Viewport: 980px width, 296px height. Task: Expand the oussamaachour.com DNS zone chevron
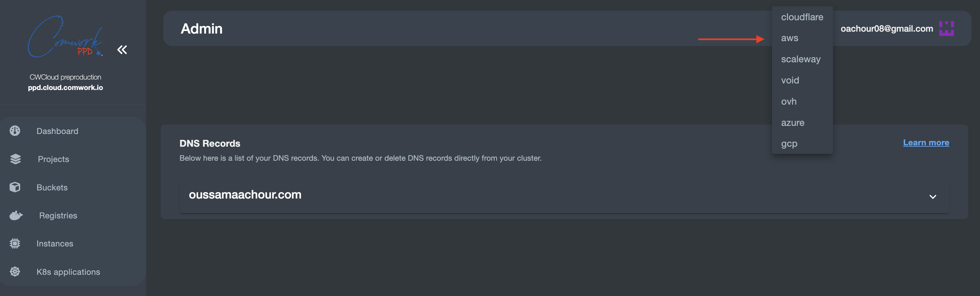[x=932, y=197]
